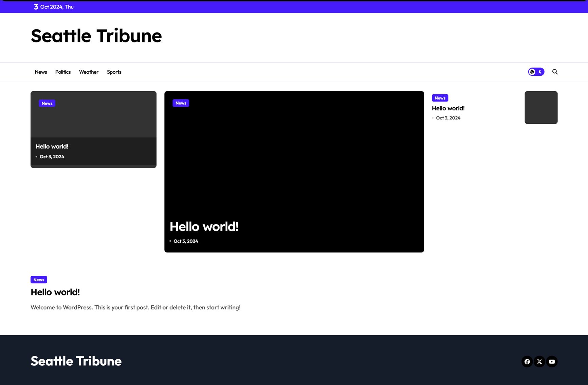Image resolution: width=588 pixels, height=385 pixels.
Task: Toggle the dark mode switch
Action: [x=536, y=72]
